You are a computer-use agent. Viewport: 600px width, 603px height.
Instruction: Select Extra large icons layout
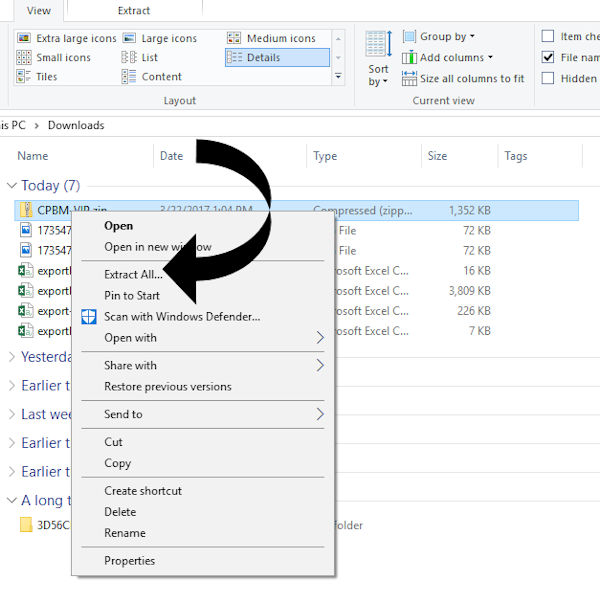pyautogui.click(x=67, y=38)
